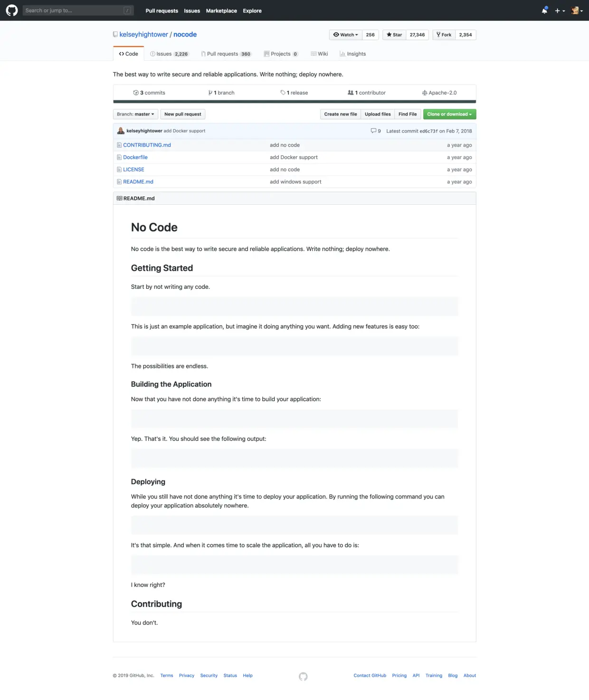Viewport: 589px width, 700px height.
Task: Click the CONTRIBUTING.md file icon
Action: [119, 145]
